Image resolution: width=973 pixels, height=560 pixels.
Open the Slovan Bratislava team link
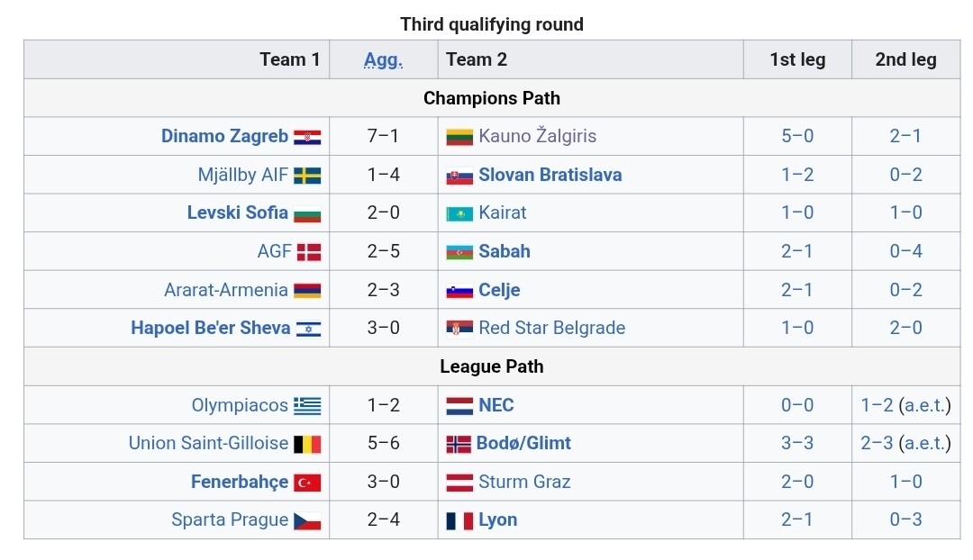point(550,175)
